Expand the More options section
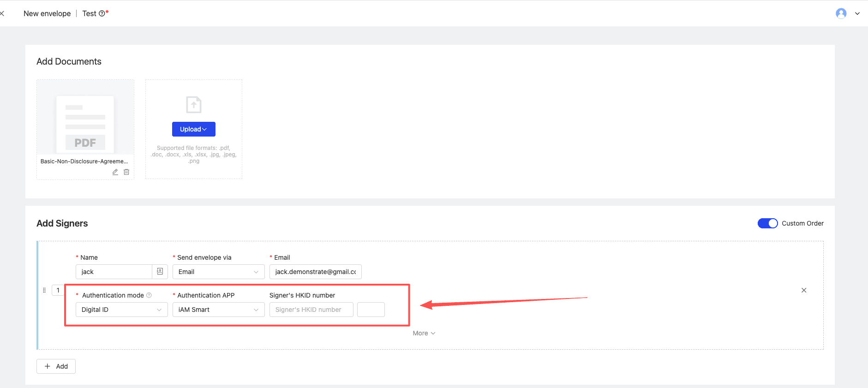This screenshot has width=868, height=388. (424, 333)
